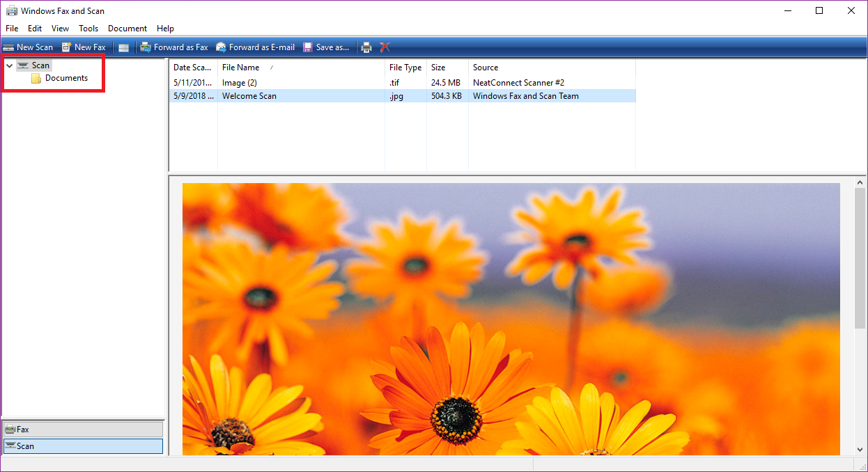Click the .jpg file type cell
This screenshot has width=868, height=472.
click(396, 96)
